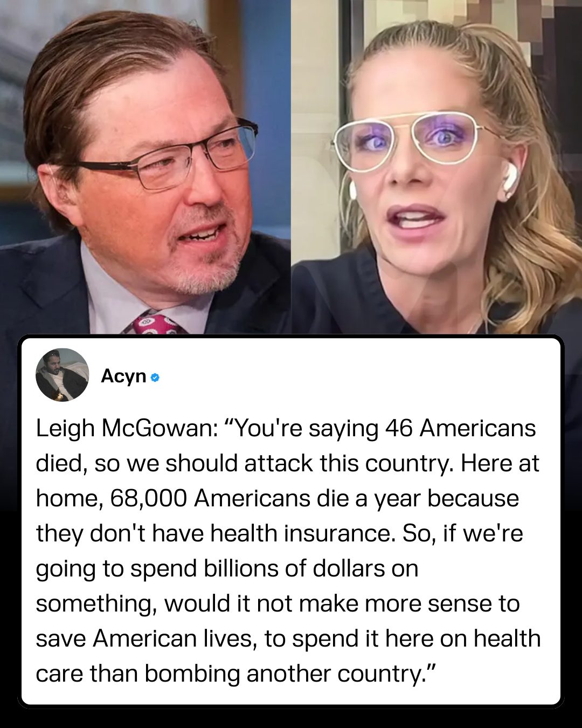
Task: Select the Acyn username
Action: (x=123, y=376)
